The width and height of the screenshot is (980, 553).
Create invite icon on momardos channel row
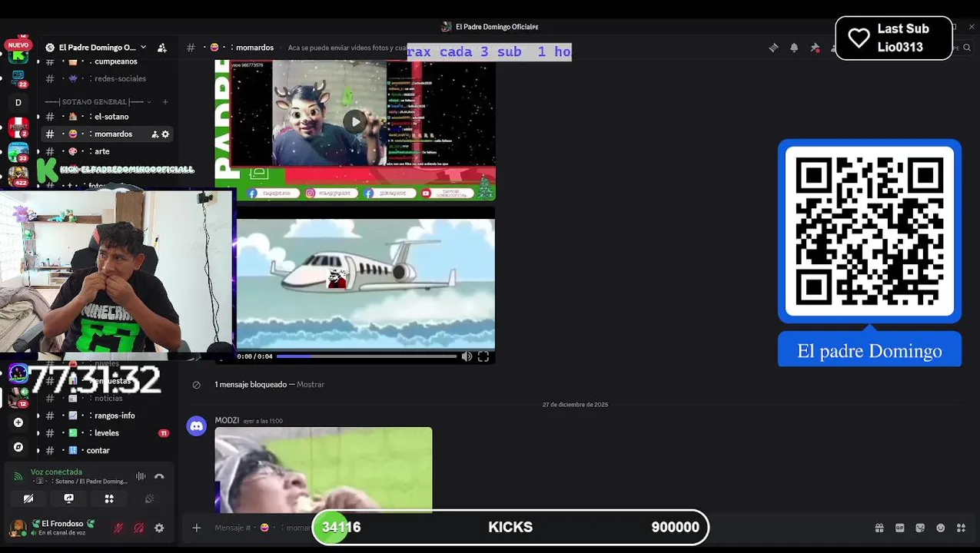coord(154,134)
